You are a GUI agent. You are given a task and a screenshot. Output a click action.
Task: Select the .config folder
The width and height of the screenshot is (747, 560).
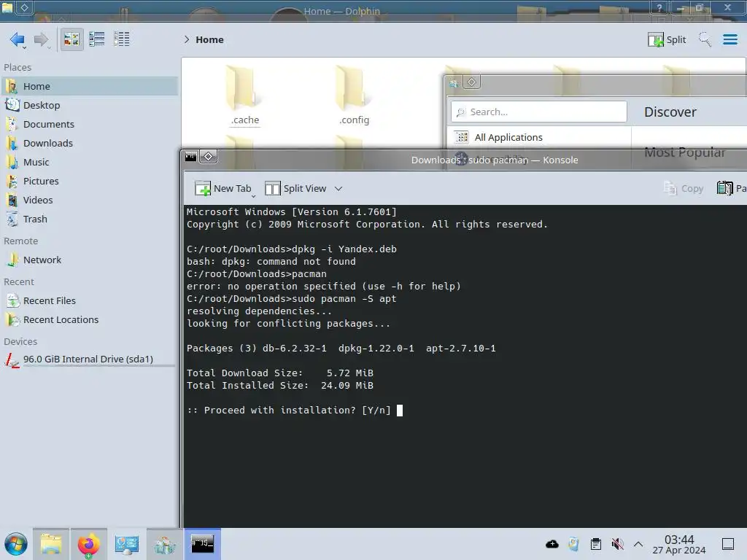click(x=354, y=96)
